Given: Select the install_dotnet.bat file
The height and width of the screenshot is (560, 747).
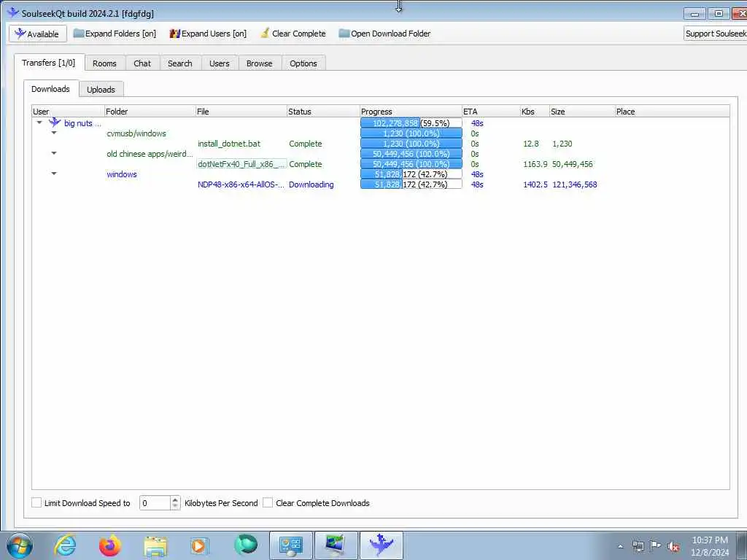Looking at the screenshot, I should 229,144.
